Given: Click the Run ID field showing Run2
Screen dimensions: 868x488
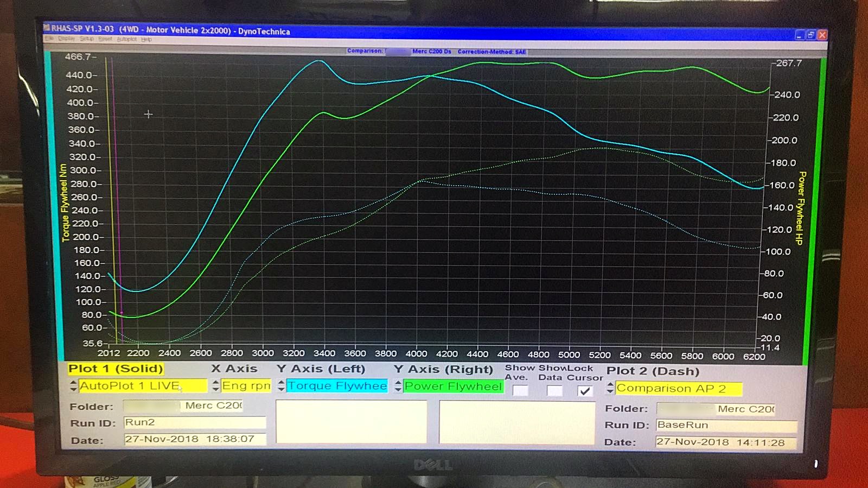Looking at the screenshot, I should point(194,422).
